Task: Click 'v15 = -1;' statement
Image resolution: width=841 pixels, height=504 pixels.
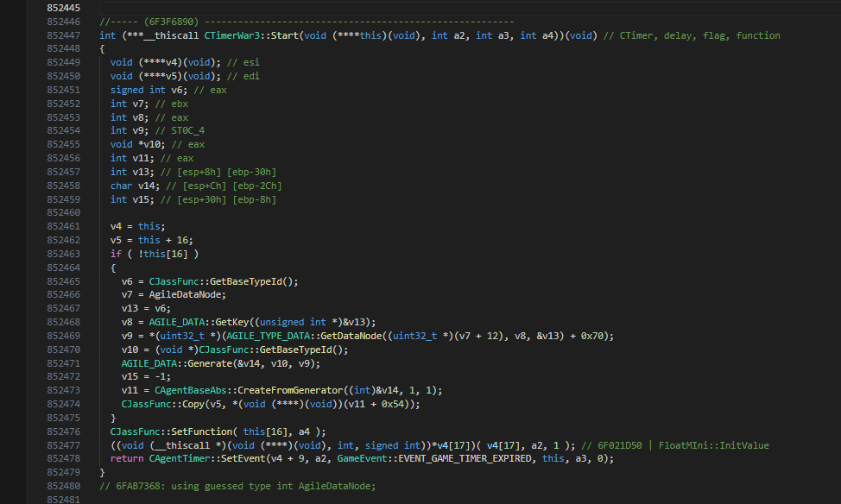Action: 146,376
